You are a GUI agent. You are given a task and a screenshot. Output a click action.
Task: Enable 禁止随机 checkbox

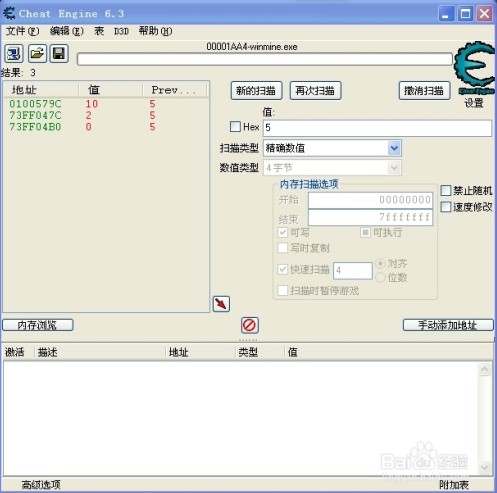click(446, 191)
